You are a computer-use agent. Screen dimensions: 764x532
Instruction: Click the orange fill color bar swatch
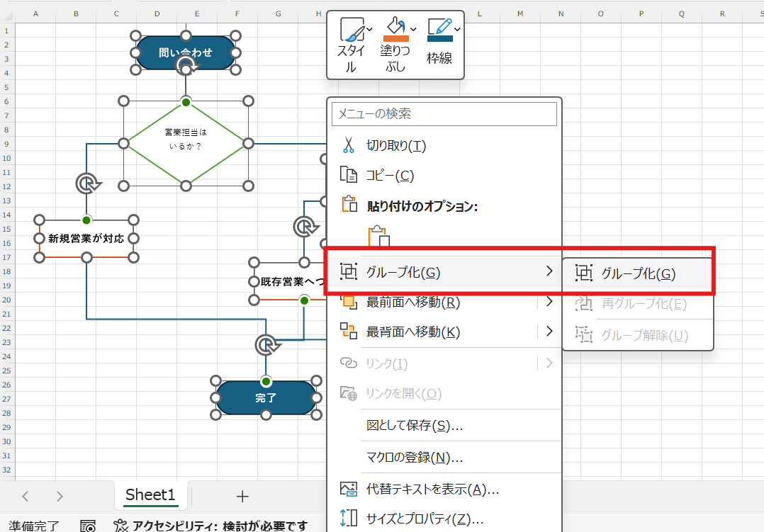click(395, 38)
